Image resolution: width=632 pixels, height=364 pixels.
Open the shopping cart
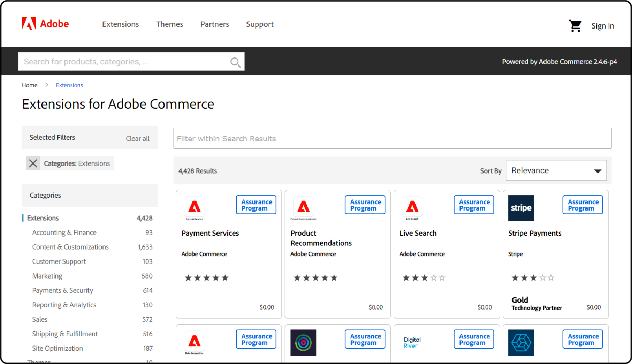575,25
